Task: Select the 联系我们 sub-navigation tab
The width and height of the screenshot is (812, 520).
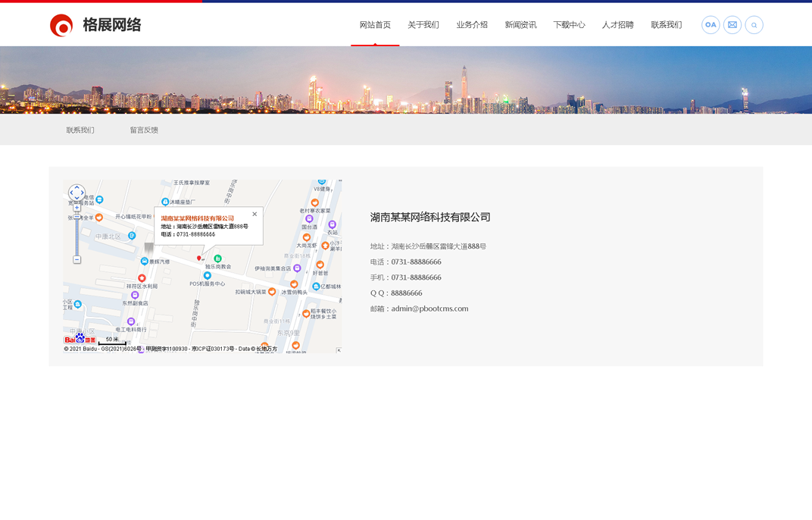Action: point(80,130)
